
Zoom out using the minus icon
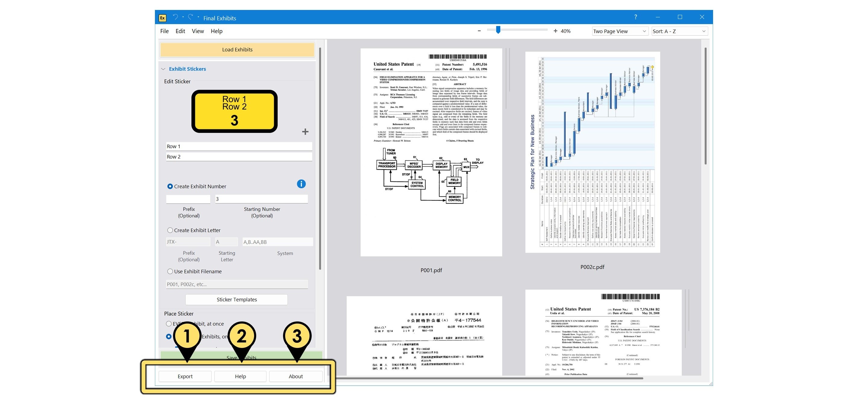click(x=479, y=31)
